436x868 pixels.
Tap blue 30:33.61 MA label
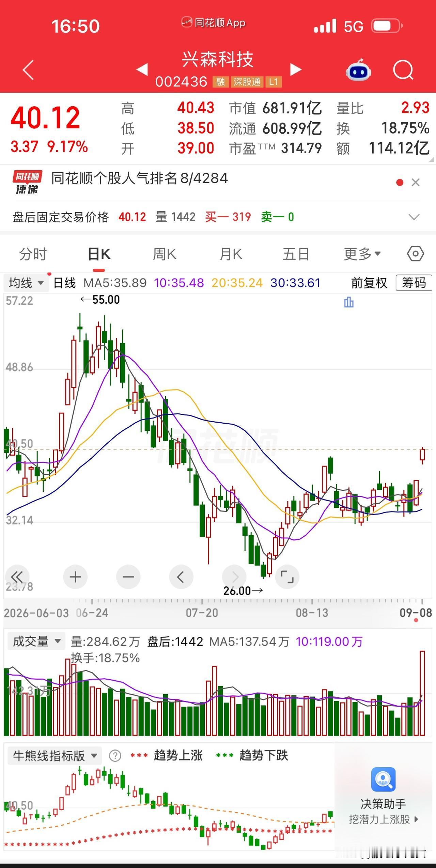click(295, 283)
